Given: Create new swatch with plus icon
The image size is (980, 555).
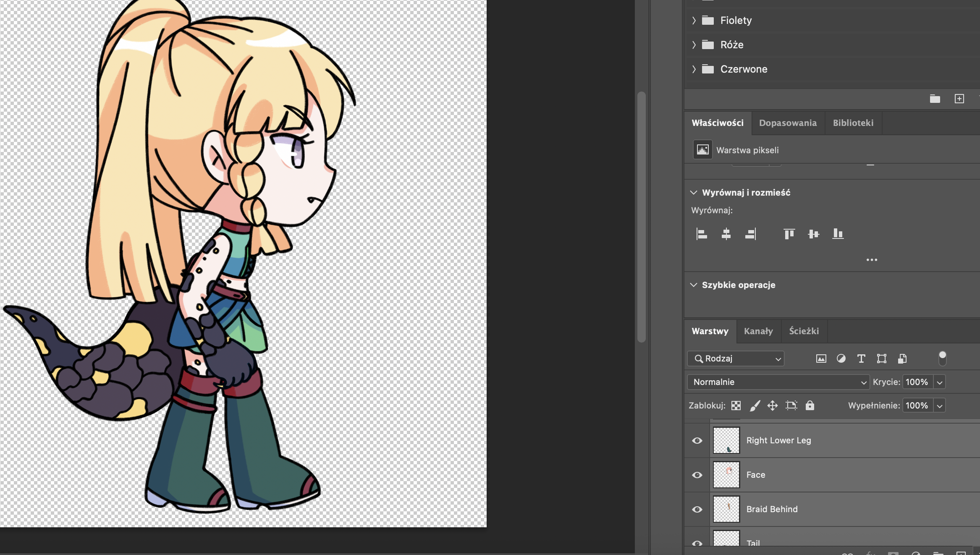Looking at the screenshot, I should [x=959, y=99].
